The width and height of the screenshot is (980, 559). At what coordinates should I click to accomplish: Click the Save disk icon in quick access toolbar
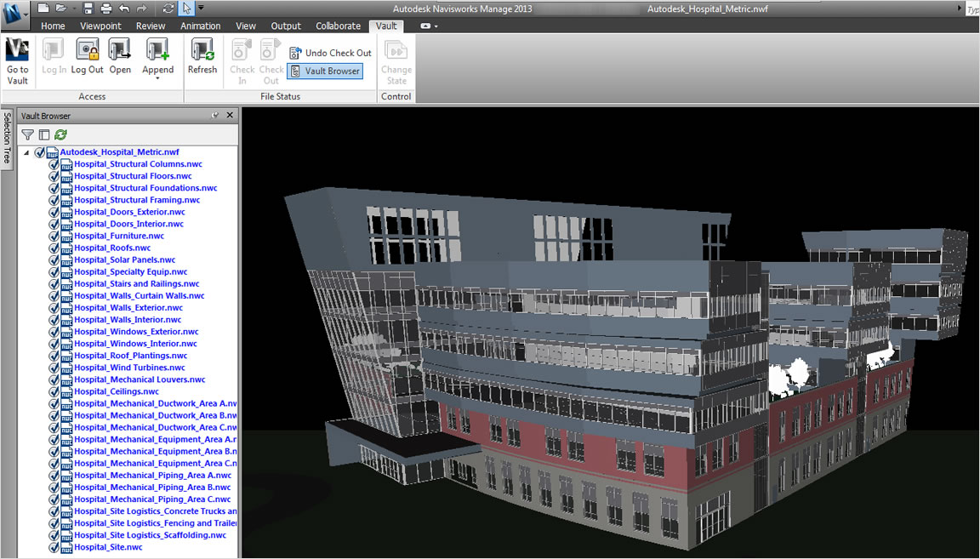tap(88, 9)
